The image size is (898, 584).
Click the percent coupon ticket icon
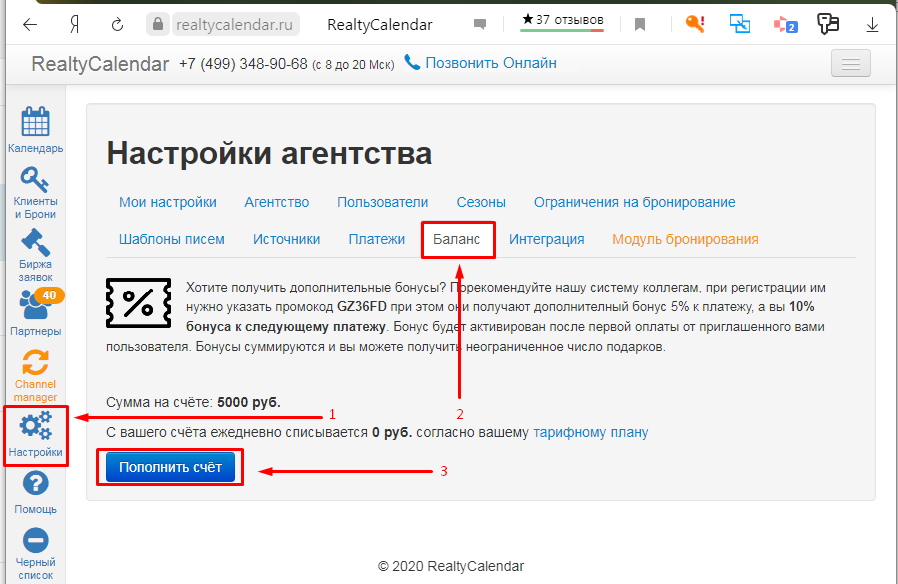[139, 303]
